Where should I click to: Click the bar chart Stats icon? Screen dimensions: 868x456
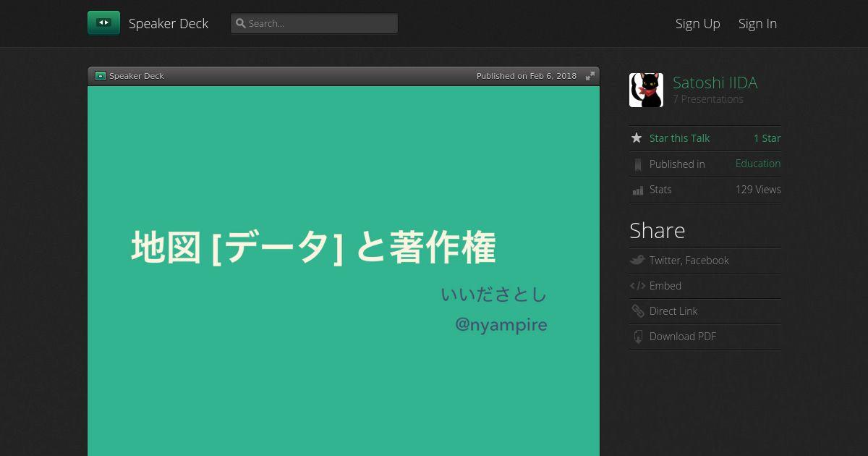pyautogui.click(x=637, y=190)
